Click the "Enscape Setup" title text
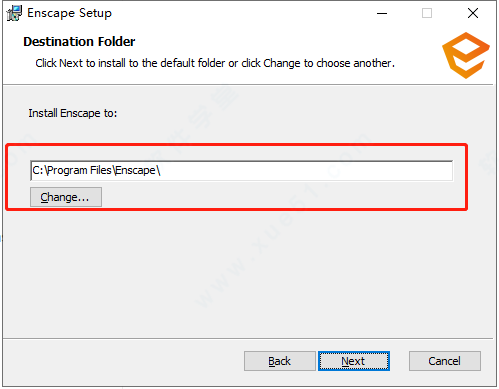This screenshot has height=389, width=499. [69, 13]
